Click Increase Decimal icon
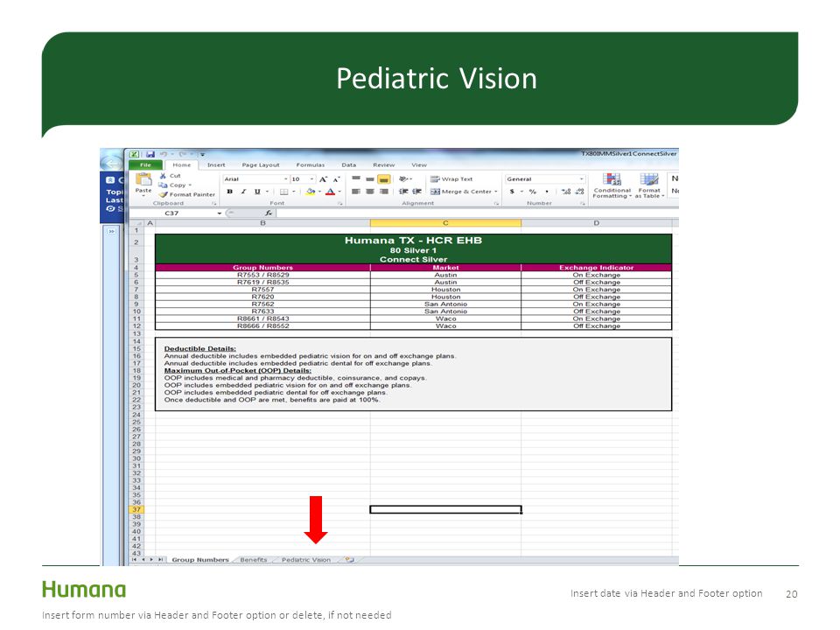The image size is (840, 630). point(566,192)
